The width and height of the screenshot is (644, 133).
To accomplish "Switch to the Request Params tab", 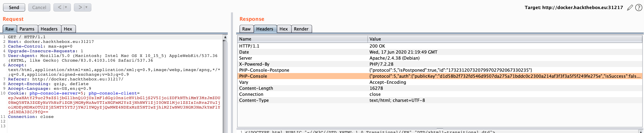I will coord(27,29).
